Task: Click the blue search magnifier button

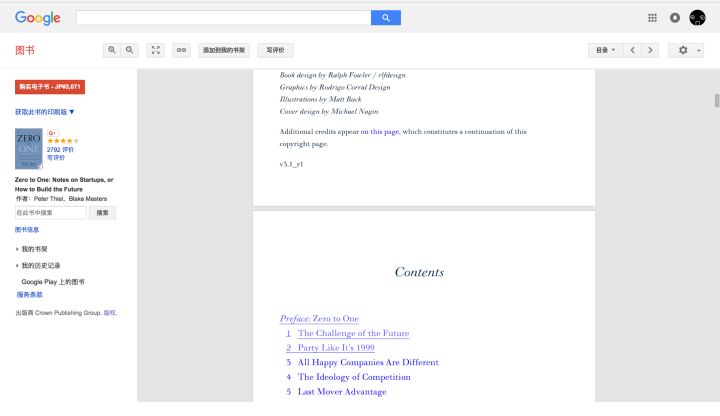Action: pos(386,18)
